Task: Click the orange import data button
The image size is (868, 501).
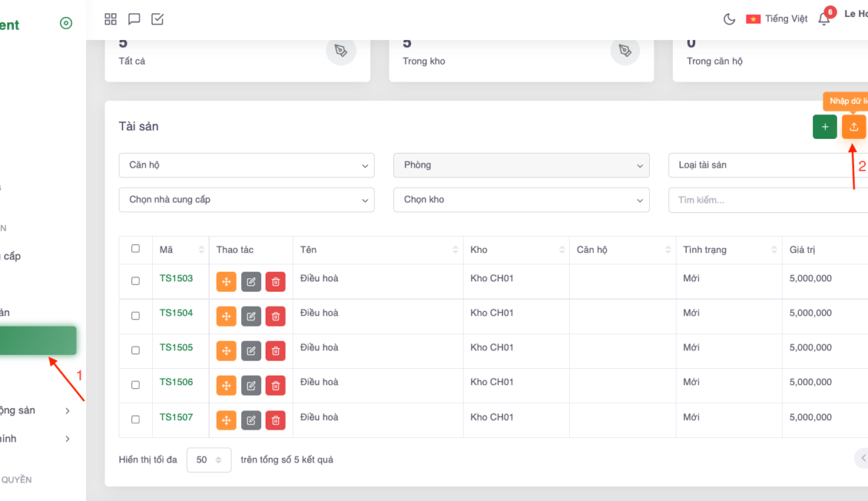Action: [854, 127]
